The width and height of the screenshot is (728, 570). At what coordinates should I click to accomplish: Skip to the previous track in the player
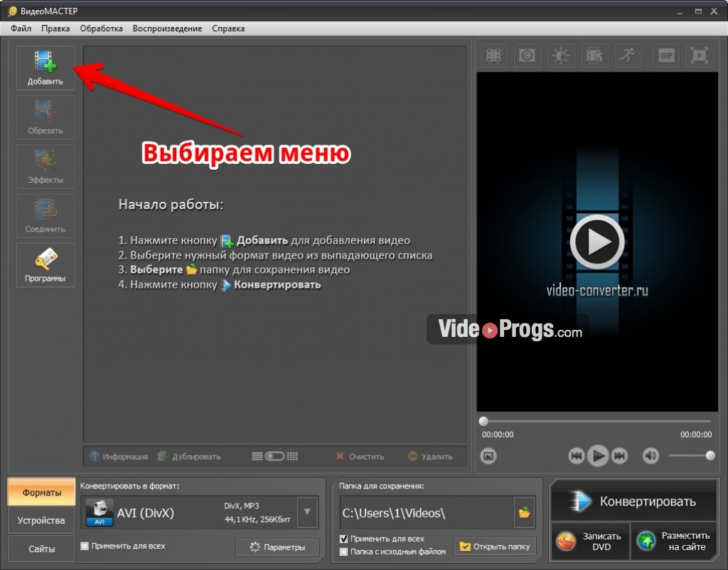[576, 456]
